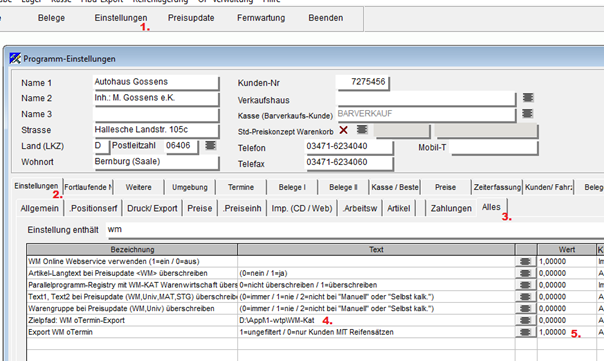This screenshot has width=604, height=361.
Task: Open Belege in the top toolbar
Action: (x=51, y=18)
